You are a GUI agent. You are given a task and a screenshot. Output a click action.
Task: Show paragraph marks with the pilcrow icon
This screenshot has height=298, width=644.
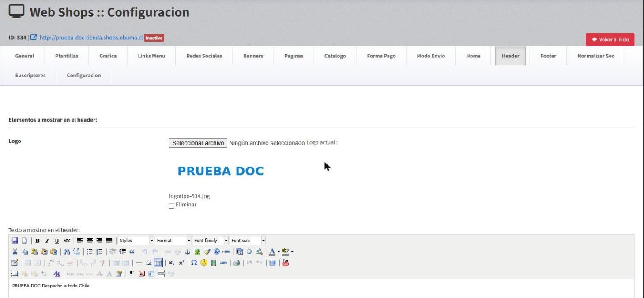pos(132,274)
